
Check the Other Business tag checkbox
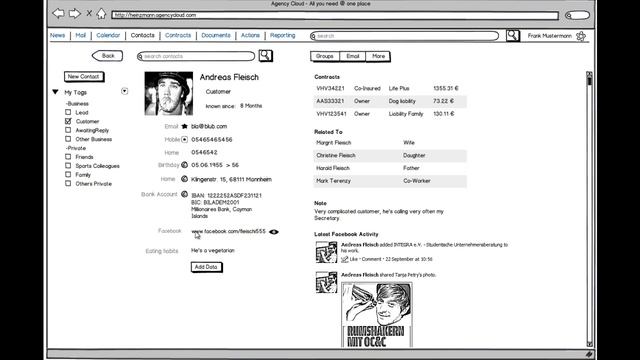pyautogui.click(x=68, y=139)
